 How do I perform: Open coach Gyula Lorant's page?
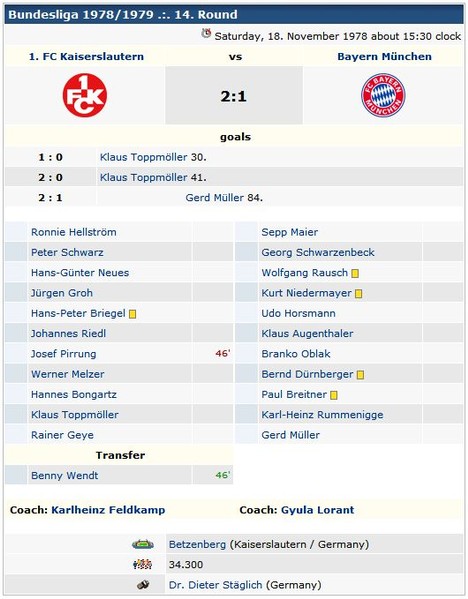pyautogui.click(x=317, y=510)
